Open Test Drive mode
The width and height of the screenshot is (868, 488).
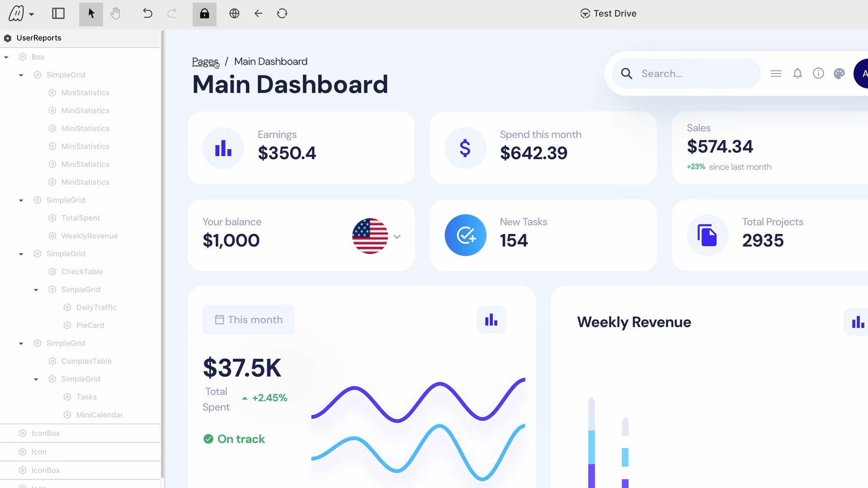tap(608, 14)
